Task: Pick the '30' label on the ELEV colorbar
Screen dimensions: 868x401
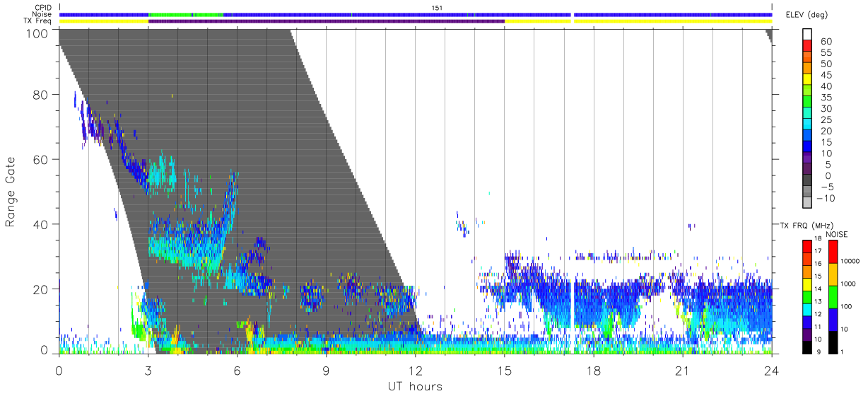Action: [x=826, y=109]
